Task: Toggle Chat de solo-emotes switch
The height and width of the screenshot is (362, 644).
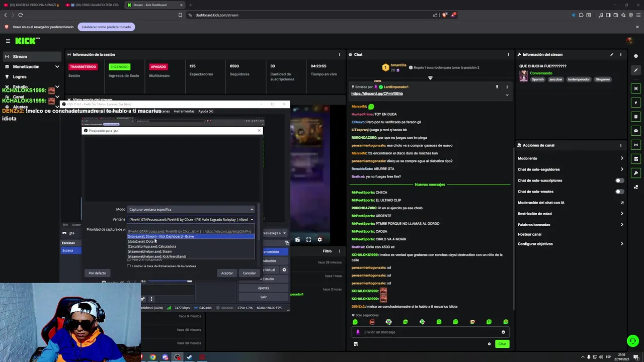Action: pyautogui.click(x=620, y=192)
